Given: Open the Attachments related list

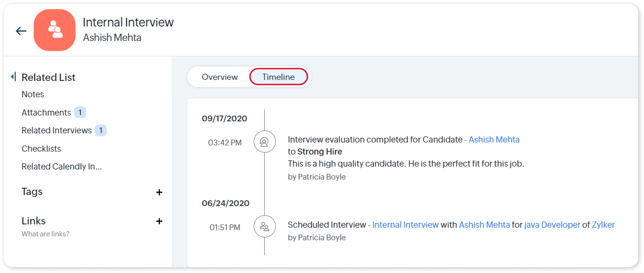Looking at the screenshot, I should pos(46,112).
